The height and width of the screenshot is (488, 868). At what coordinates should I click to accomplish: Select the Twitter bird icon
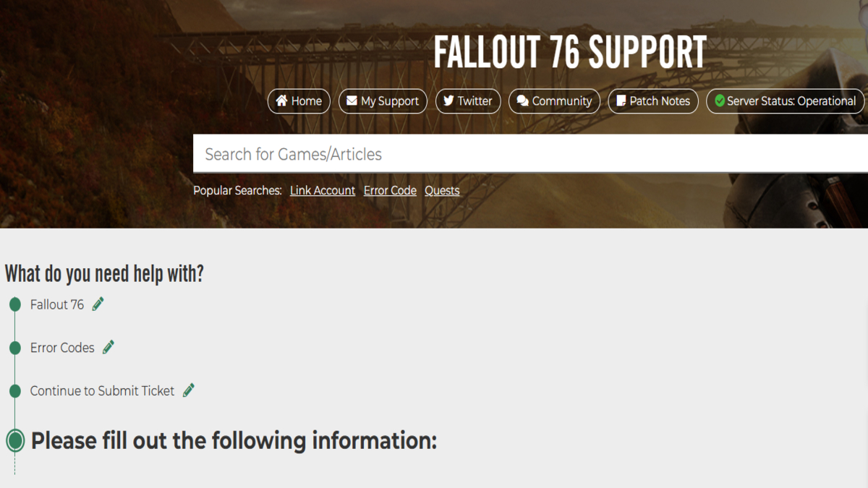[x=448, y=100]
